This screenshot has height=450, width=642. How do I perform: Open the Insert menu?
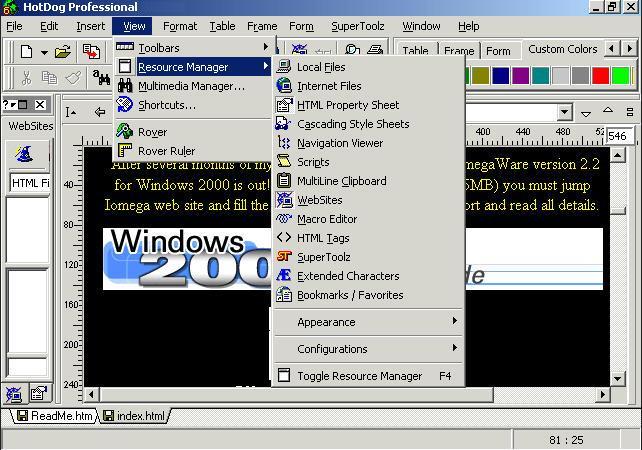(90, 26)
